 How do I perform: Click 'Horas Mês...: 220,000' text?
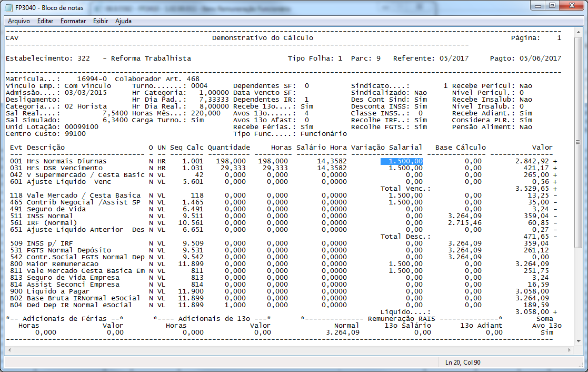point(176,113)
